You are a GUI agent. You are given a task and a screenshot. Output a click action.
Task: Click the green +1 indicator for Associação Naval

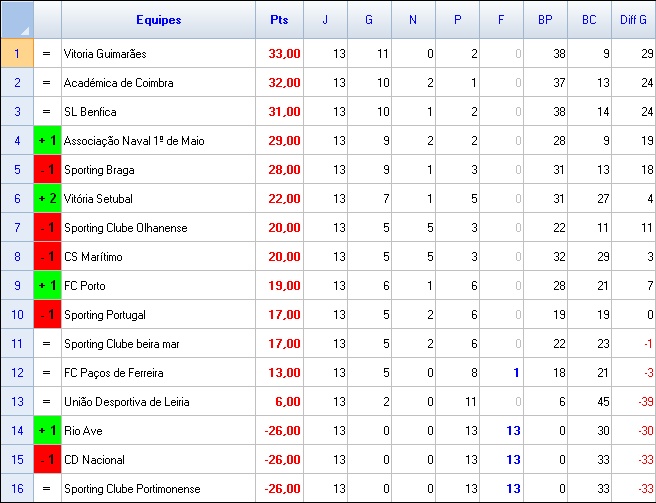click(47, 140)
